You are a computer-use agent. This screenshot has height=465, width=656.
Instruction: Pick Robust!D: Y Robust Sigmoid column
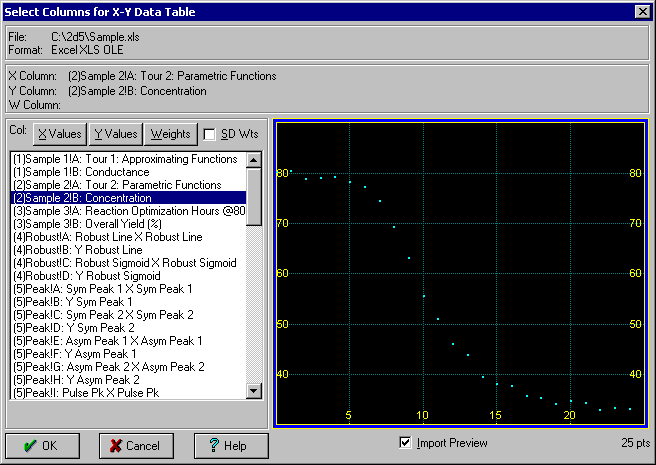[85, 276]
